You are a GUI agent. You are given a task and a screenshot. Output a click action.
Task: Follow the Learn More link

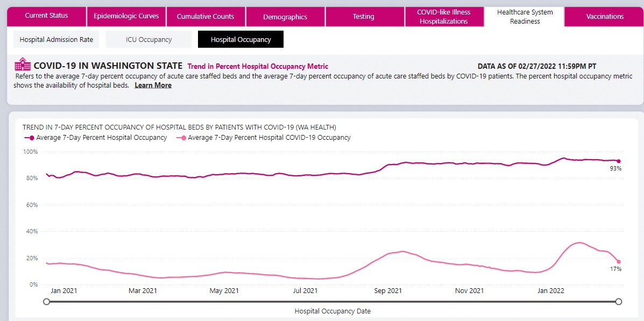[x=153, y=85]
